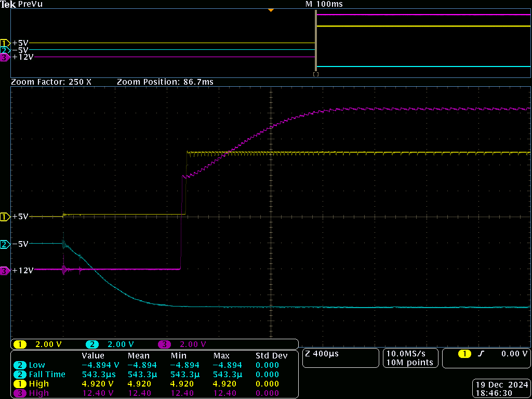Select channel 3 marker in the upper overview
Viewport: 532px width, 399px height.
click(x=5, y=57)
